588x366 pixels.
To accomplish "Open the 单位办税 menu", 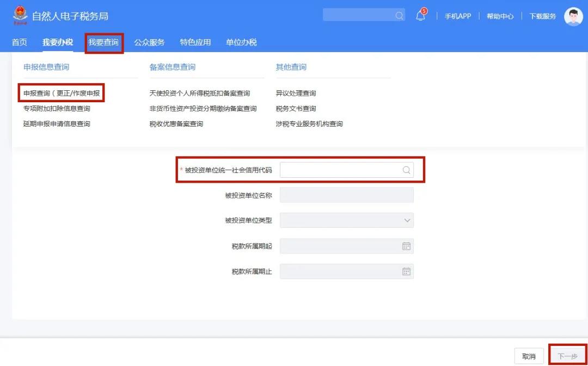I will pyautogui.click(x=240, y=42).
